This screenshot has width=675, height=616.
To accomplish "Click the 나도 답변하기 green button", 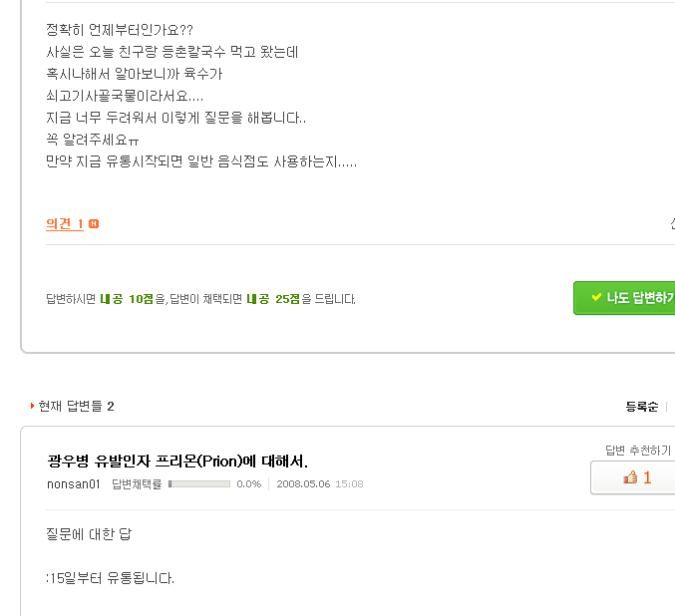I will click(624, 298).
